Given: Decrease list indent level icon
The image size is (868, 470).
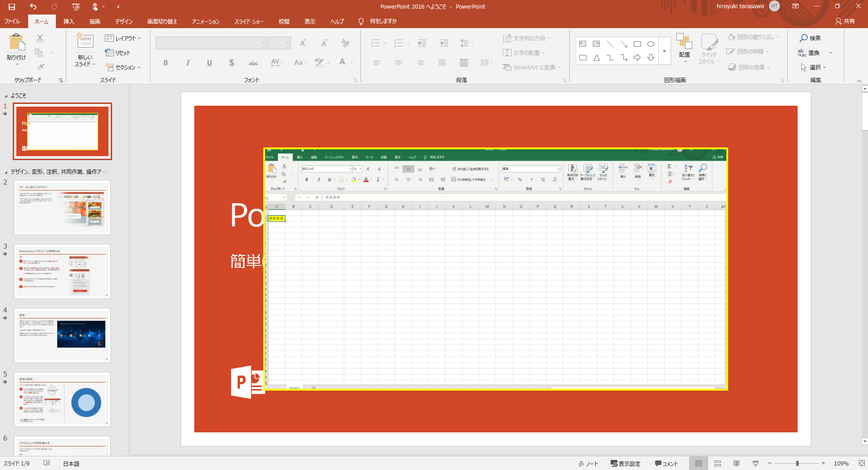Looking at the screenshot, I should 422,43.
